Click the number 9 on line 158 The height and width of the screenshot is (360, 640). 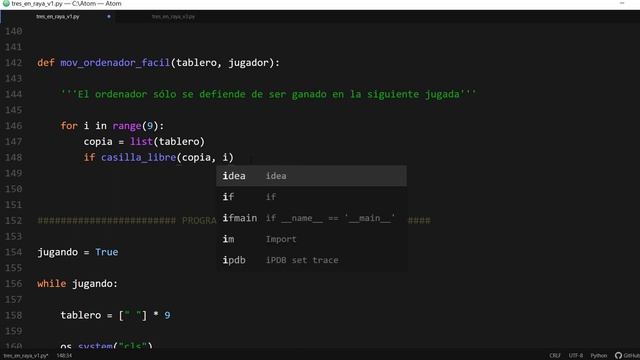pyautogui.click(x=167, y=315)
